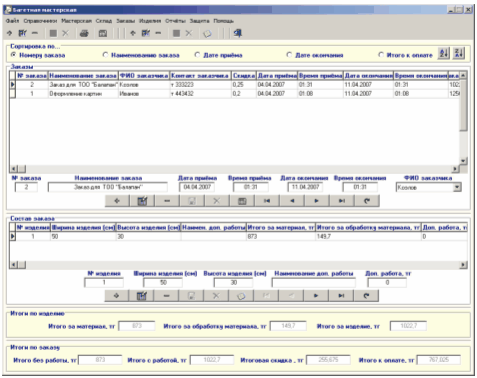Screen dimensions: 477x378
Task: Open the Отчёты menu
Action: (175, 21)
